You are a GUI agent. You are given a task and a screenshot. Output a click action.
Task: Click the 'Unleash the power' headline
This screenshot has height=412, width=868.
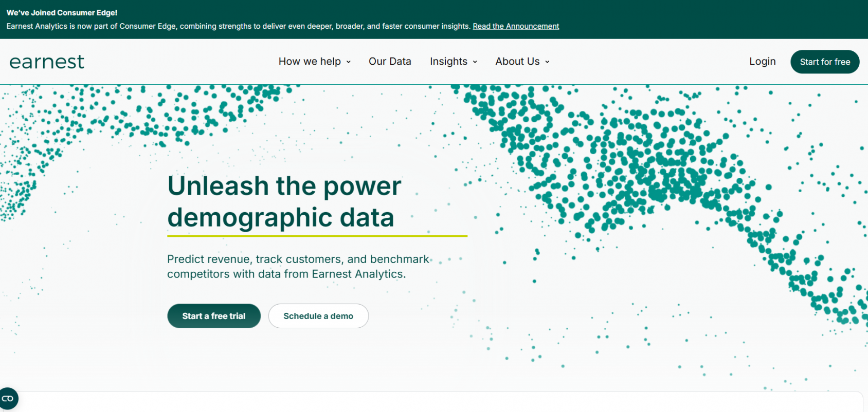click(284, 186)
